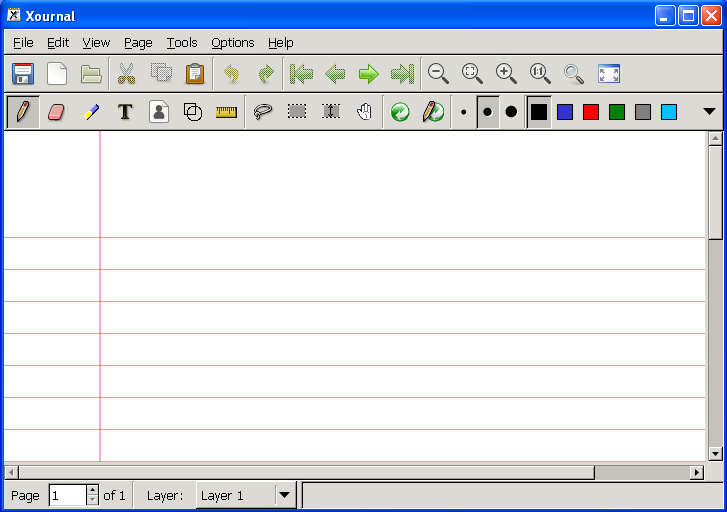
Task: Click the vertical scrollbar up arrow
Action: [715, 139]
